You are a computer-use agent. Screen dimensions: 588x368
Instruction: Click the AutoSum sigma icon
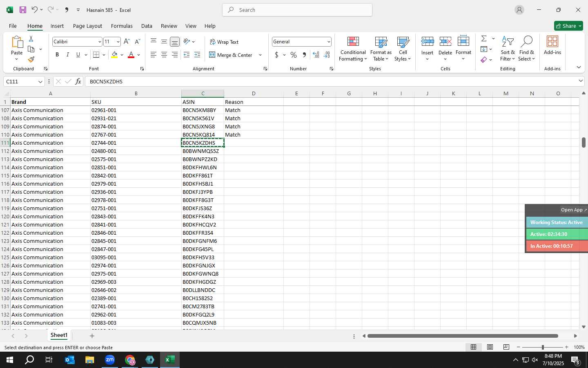pos(484,38)
